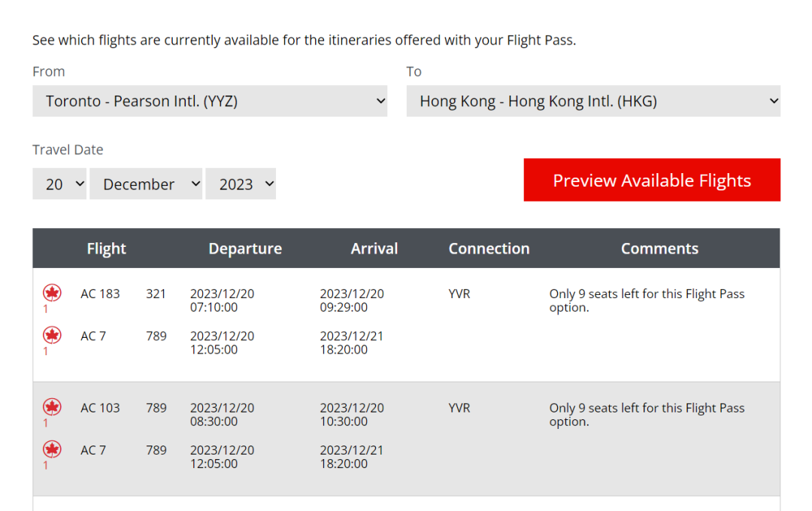Click the footnote marker 1 under AC 183 logo

(46, 309)
